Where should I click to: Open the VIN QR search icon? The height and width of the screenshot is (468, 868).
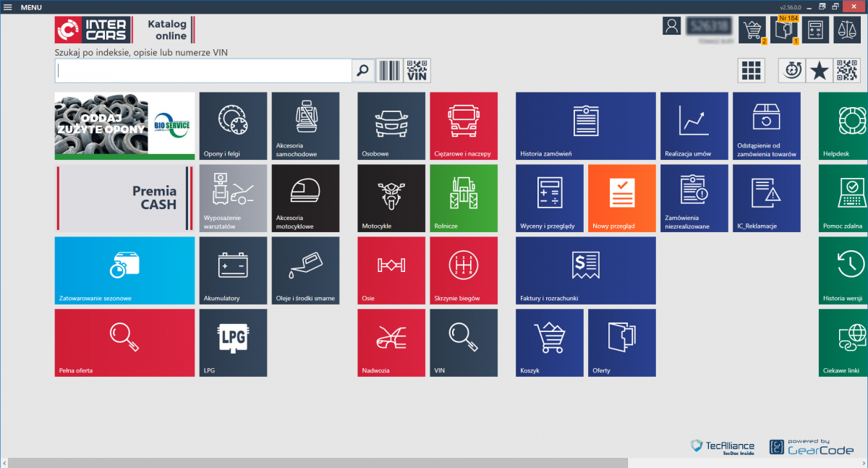click(x=417, y=71)
